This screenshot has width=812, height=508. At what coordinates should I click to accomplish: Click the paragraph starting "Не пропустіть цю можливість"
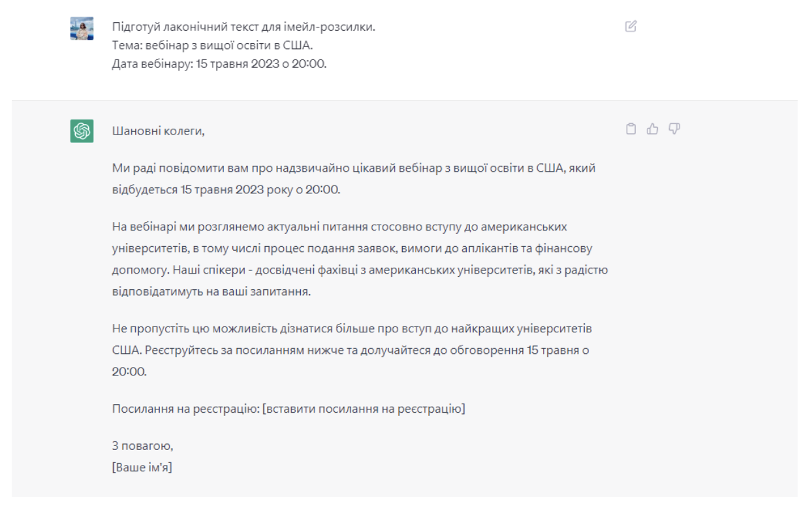tap(352, 326)
